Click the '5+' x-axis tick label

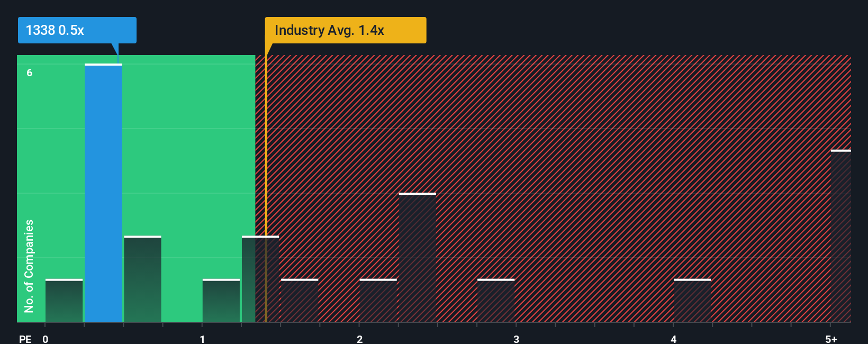[x=831, y=339]
